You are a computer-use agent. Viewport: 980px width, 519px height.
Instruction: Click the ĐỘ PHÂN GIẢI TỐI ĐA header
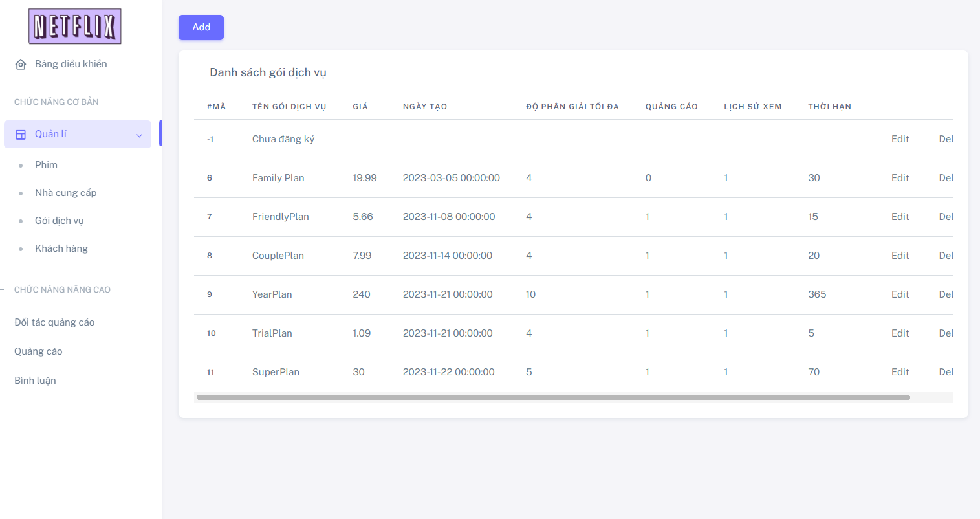(x=572, y=107)
